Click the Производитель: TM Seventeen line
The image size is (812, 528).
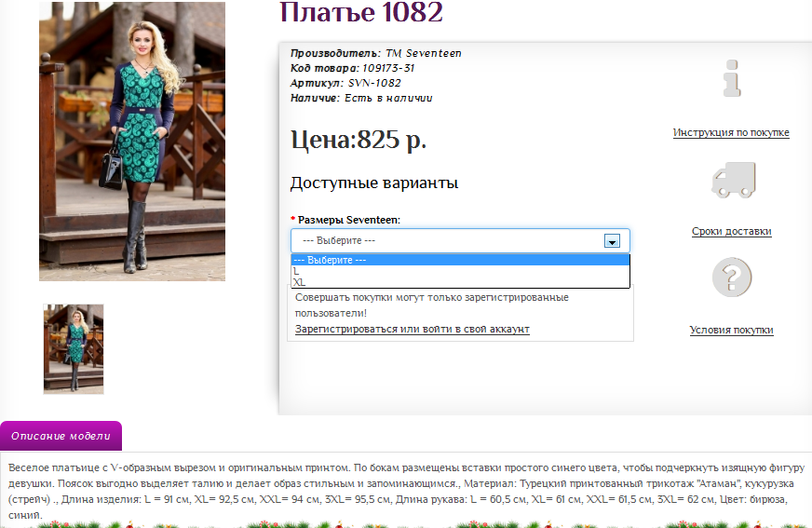[x=375, y=53]
